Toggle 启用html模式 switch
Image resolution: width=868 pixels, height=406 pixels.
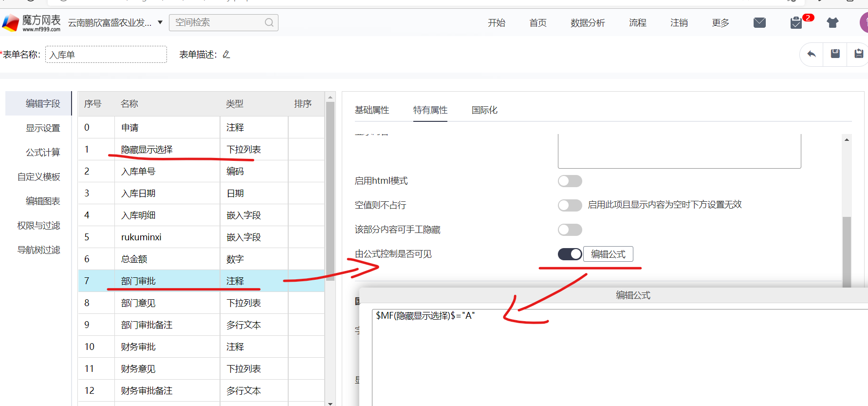coord(570,181)
